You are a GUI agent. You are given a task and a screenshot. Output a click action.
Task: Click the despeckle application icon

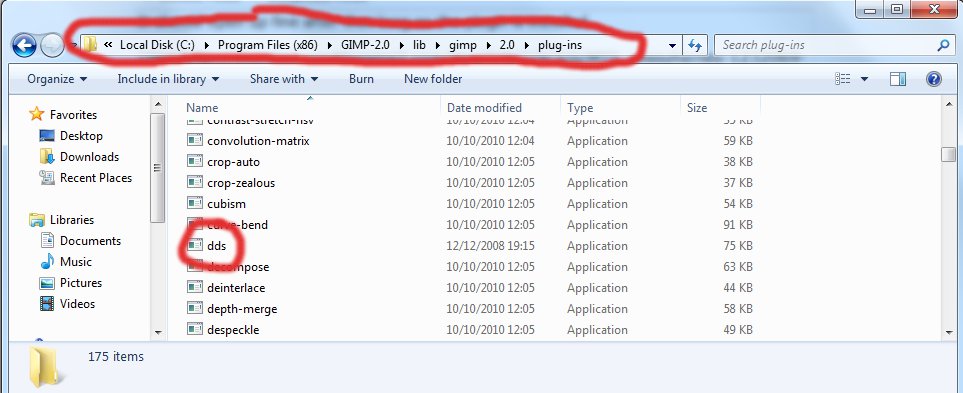coord(195,330)
